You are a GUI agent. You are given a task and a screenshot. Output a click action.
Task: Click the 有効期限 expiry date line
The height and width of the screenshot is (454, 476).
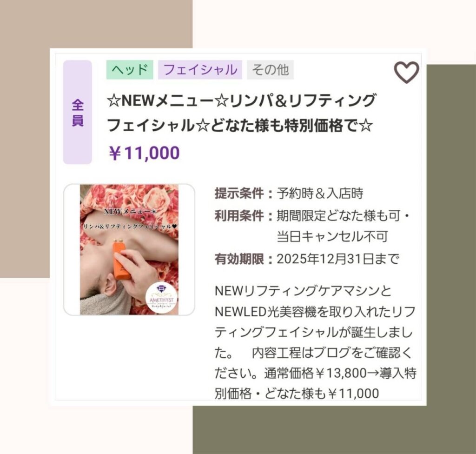[307, 259]
